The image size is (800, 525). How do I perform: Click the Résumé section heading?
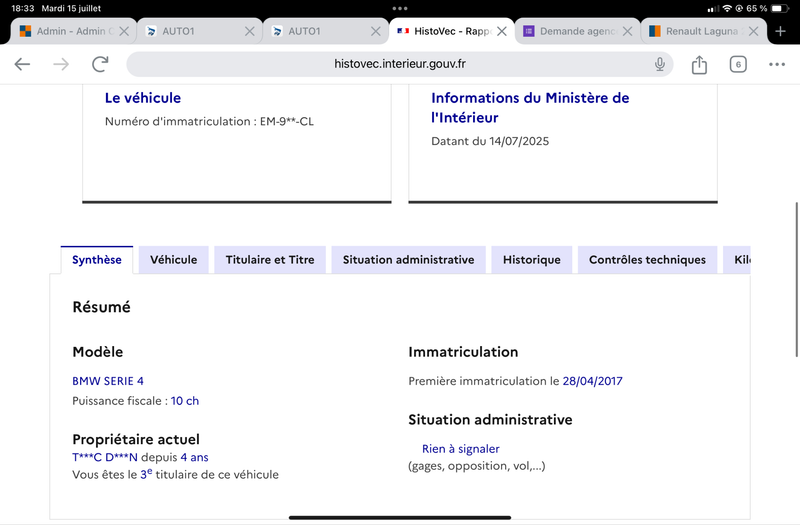[102, 307]
